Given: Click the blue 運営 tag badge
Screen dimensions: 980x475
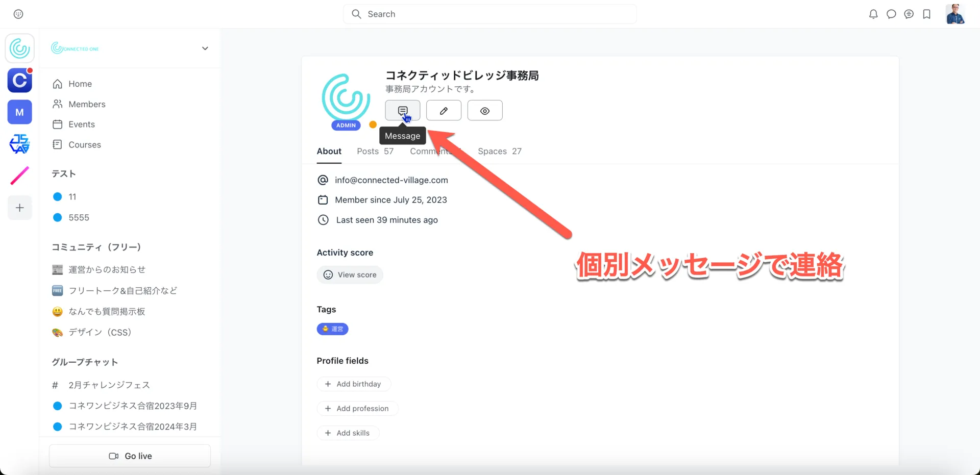Looking at the screenshot, I should tap(332, 329).
